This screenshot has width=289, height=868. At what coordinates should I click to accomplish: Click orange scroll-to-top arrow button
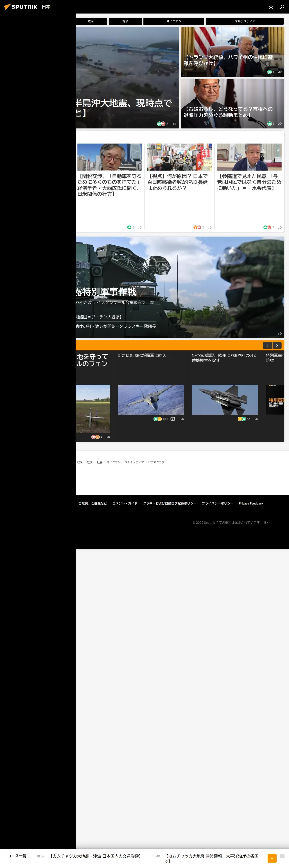[x=272, y=858]
